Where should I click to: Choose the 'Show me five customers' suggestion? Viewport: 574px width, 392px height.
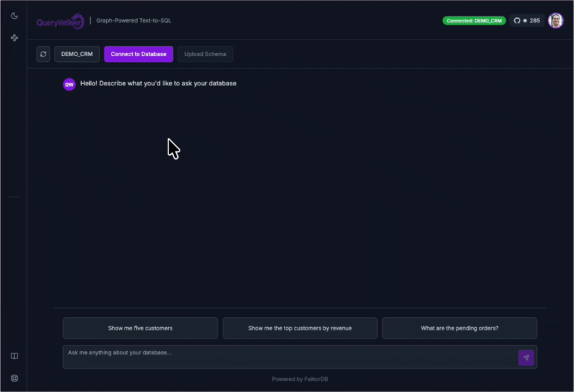click(140, 328)
